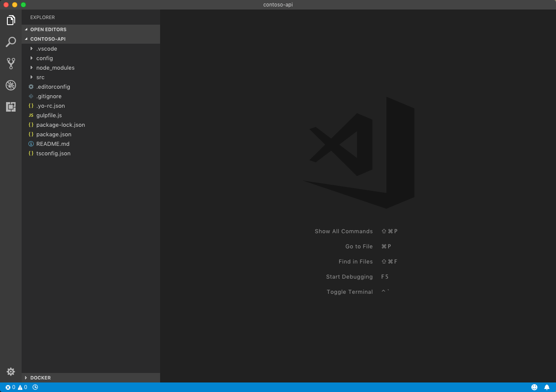Collapse the OPEN EDITORS section
Viewport: 556px width, 392px height.
coord(48,29)
